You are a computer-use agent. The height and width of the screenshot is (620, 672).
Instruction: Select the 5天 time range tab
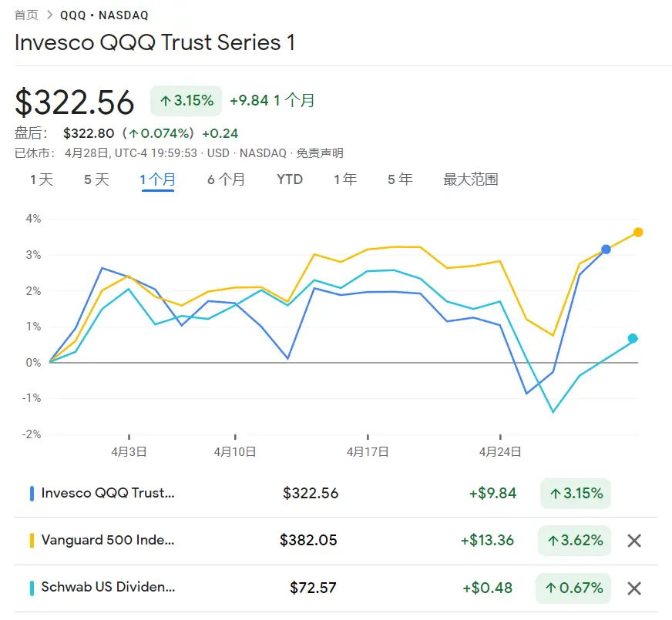point(97,179)
